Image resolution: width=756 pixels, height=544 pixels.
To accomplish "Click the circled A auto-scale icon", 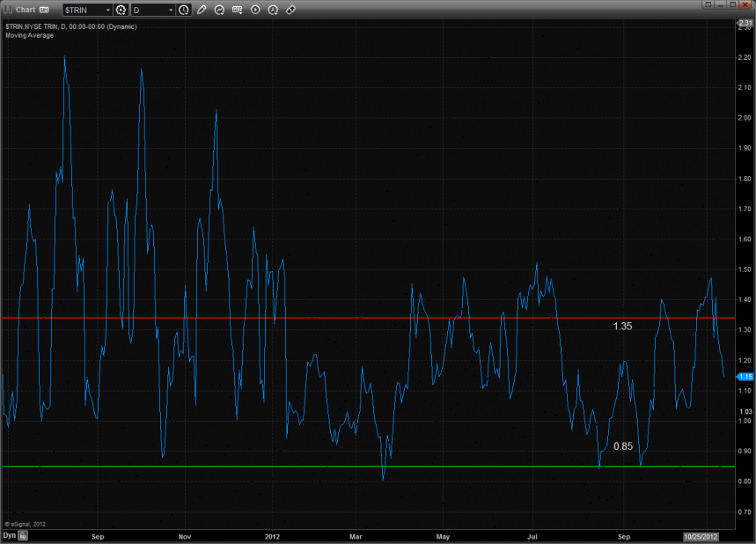I will [x=273, y=10].
